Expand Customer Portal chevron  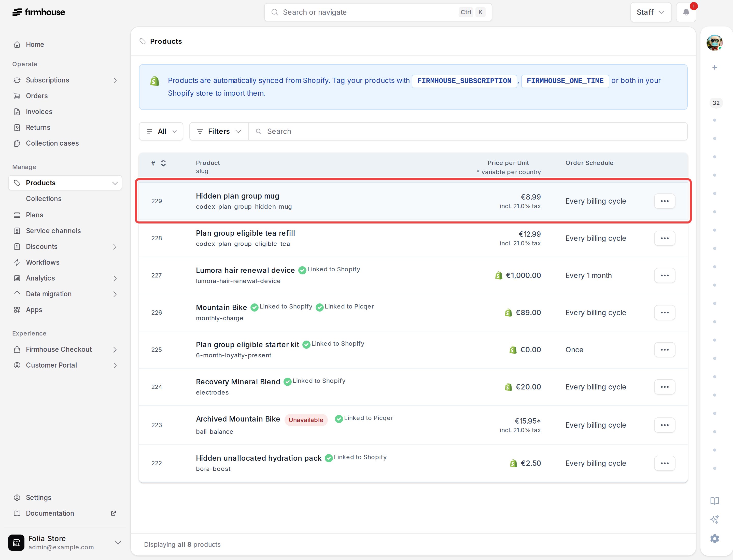[115, 365]
